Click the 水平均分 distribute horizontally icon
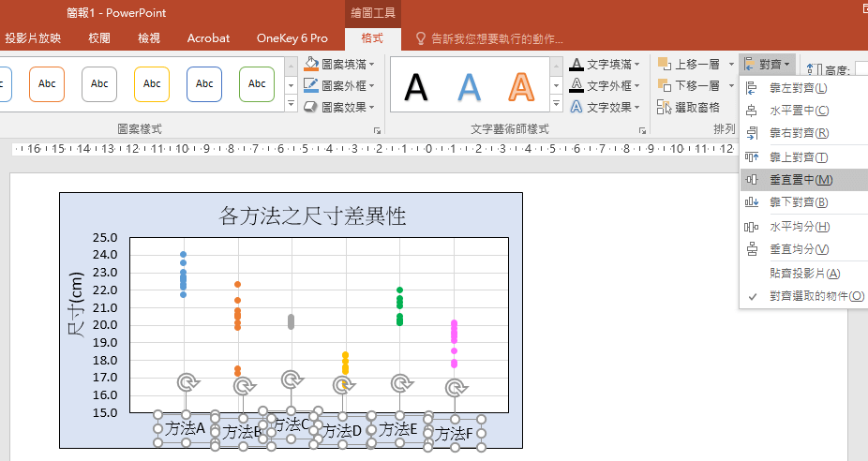868x461 pixels. tap(752, 227)
